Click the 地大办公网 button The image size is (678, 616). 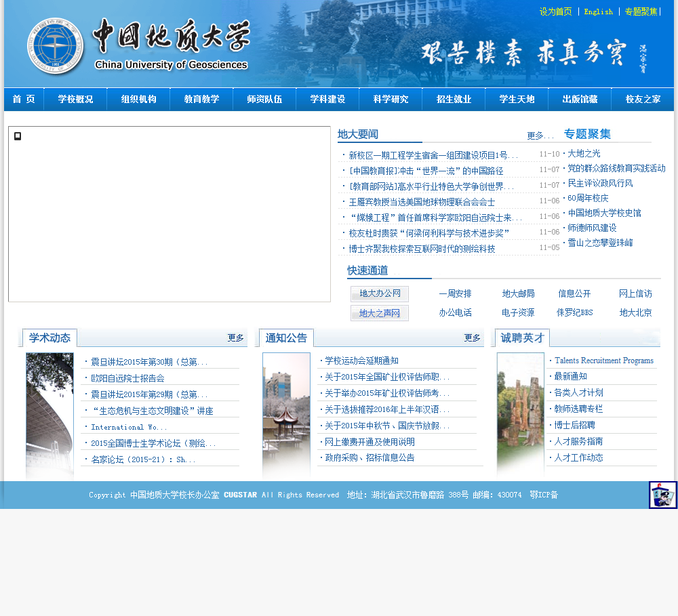click(x=380, y=294)
